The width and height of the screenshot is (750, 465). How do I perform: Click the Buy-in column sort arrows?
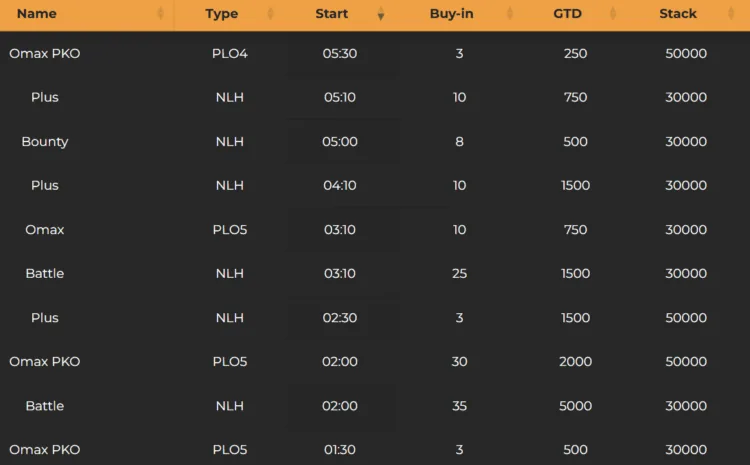[510, 13]
